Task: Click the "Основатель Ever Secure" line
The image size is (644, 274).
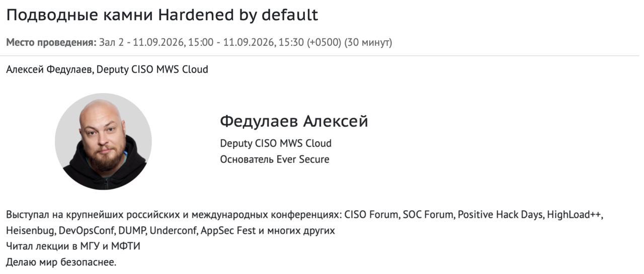Action: [275, 160]
